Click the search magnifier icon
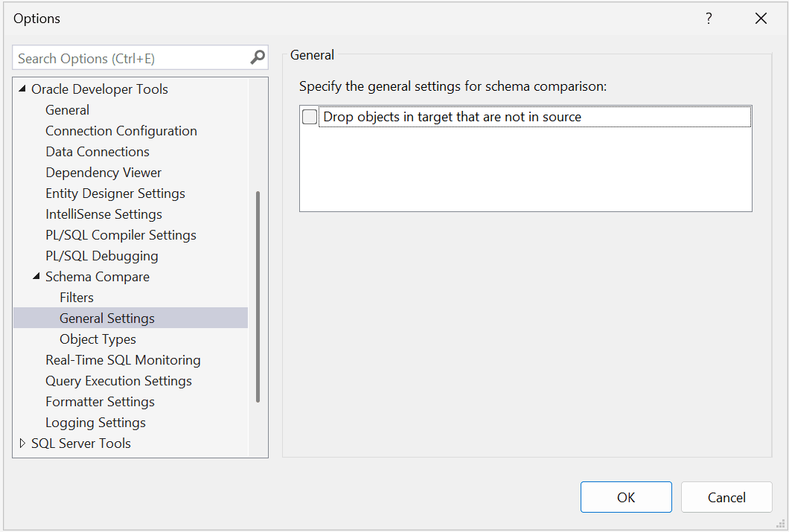789x532 pixels. point(257,57)
